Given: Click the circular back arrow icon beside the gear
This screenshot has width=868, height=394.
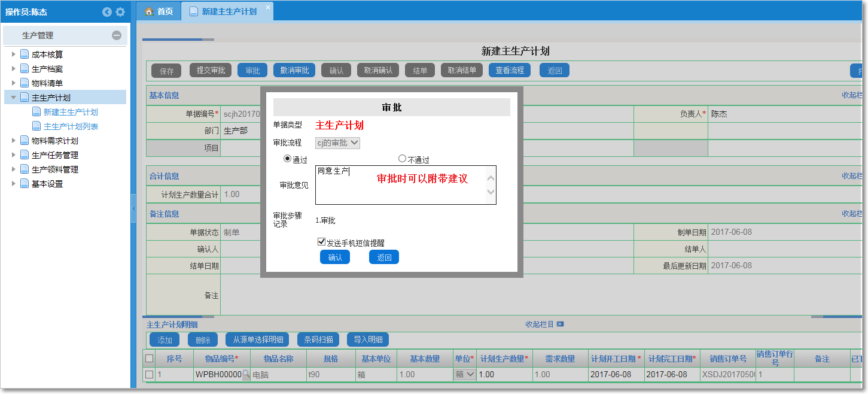Looking at the screenshot, I should (107, 11).
